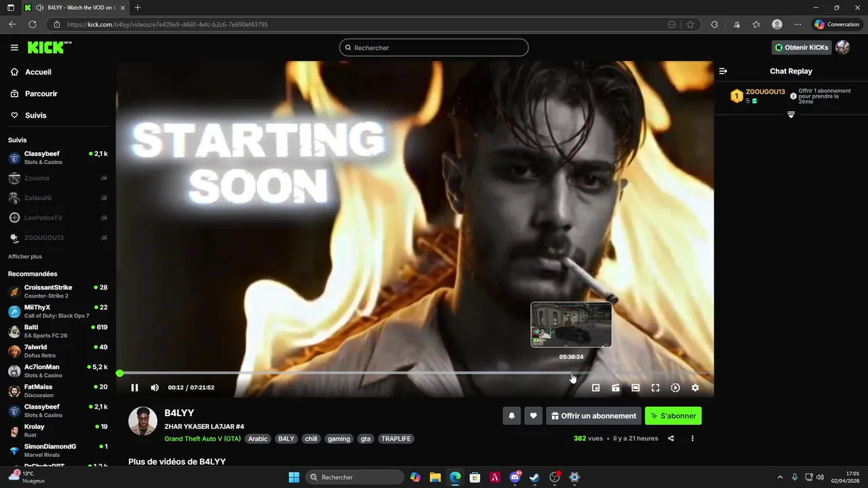Click the 05:36:24 preview thumbnail

click(x=571, y=325)
